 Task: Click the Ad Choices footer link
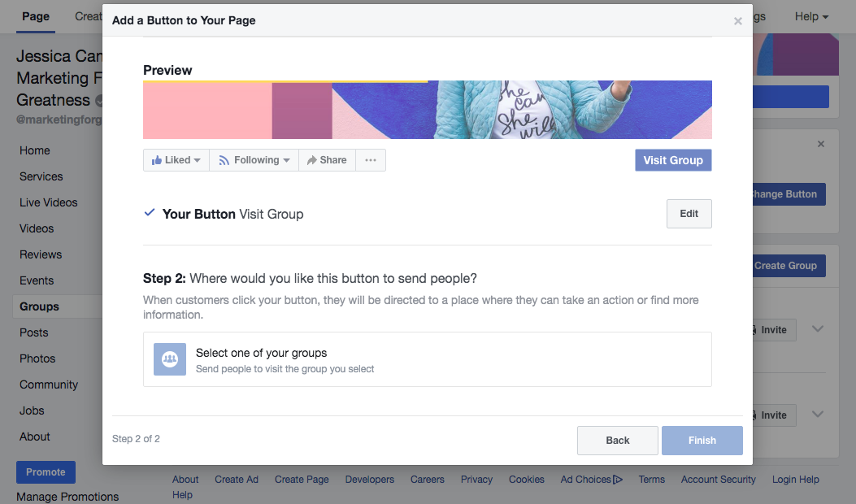click(591, 480)
